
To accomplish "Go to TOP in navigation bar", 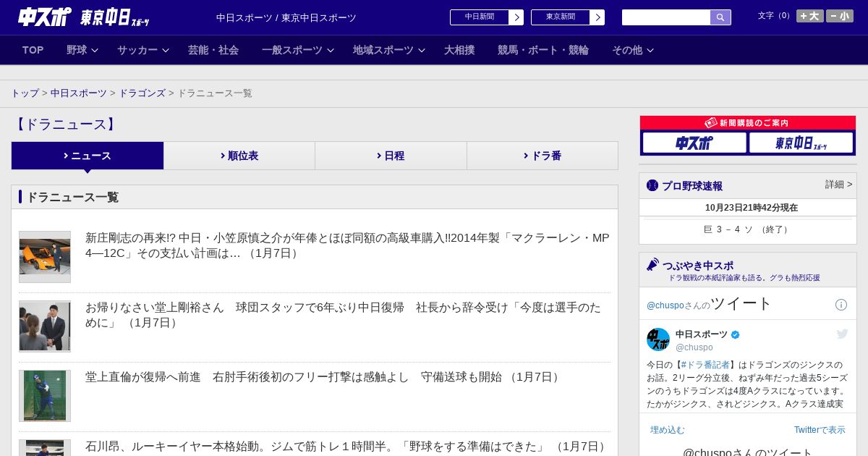I will coord(33,50).
